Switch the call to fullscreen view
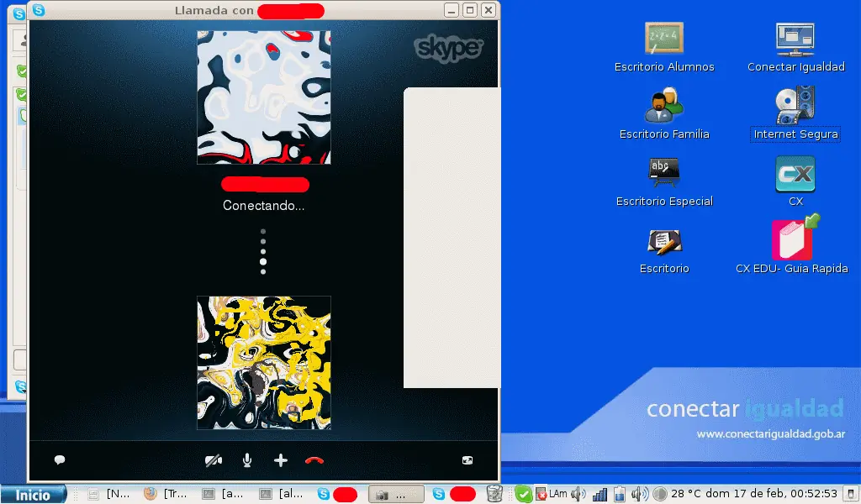This screenshot has height=504, width=861. (x=467, y=460)
